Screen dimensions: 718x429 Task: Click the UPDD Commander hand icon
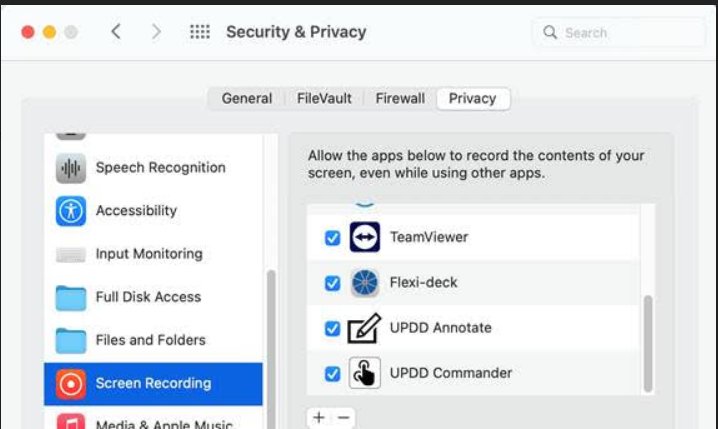[364, 373]
